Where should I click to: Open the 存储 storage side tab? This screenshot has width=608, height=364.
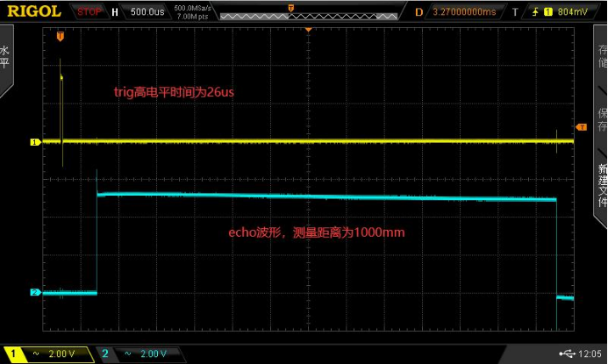602,56
